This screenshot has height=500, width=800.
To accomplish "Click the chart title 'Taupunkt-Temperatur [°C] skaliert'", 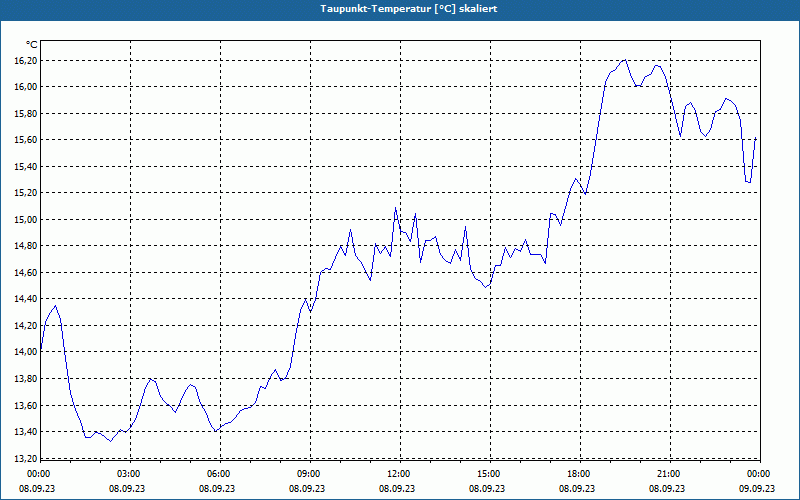I will click(409, 9).
